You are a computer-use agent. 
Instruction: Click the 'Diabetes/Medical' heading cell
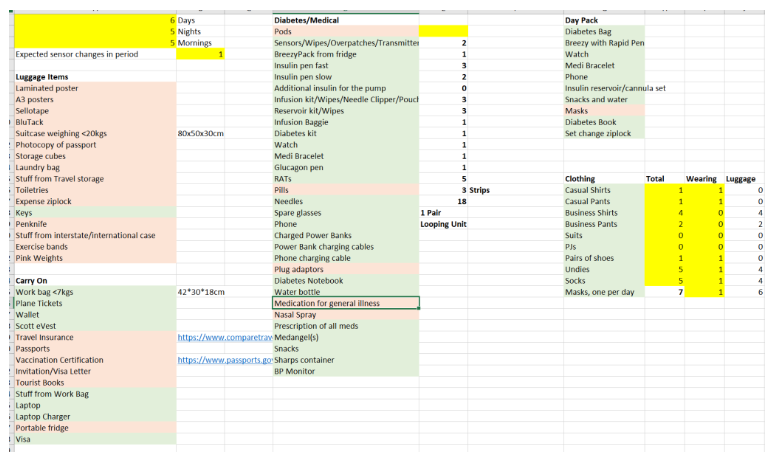[x=308, y=20]
